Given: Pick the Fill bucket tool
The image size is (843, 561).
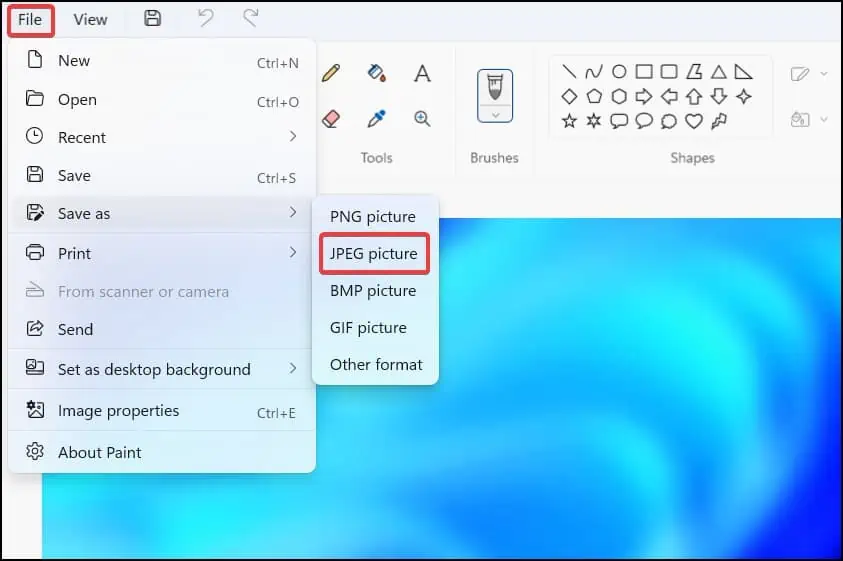Looking at the screenshot, I should click(x=377, y=73).
